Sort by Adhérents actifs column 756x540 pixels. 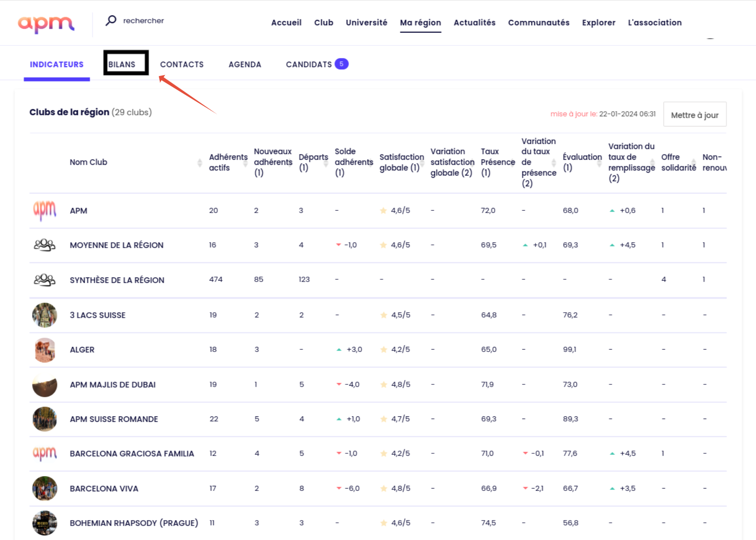tap(246, 162)
